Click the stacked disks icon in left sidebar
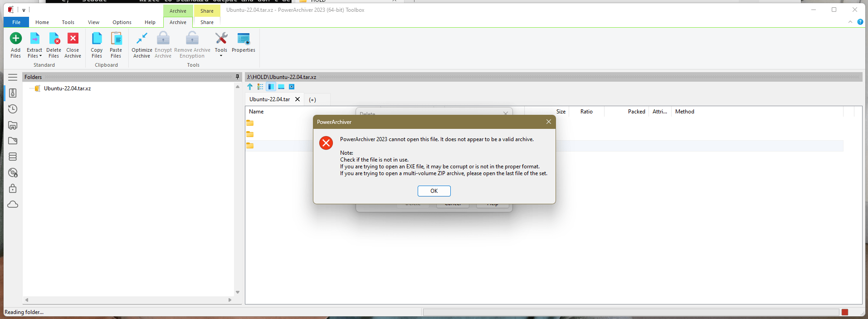Screen dimensions: 868x319 coord(13,157)
